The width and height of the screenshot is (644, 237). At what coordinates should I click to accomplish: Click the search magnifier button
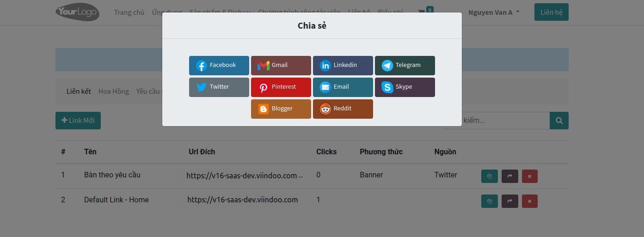tap(559, 121)
